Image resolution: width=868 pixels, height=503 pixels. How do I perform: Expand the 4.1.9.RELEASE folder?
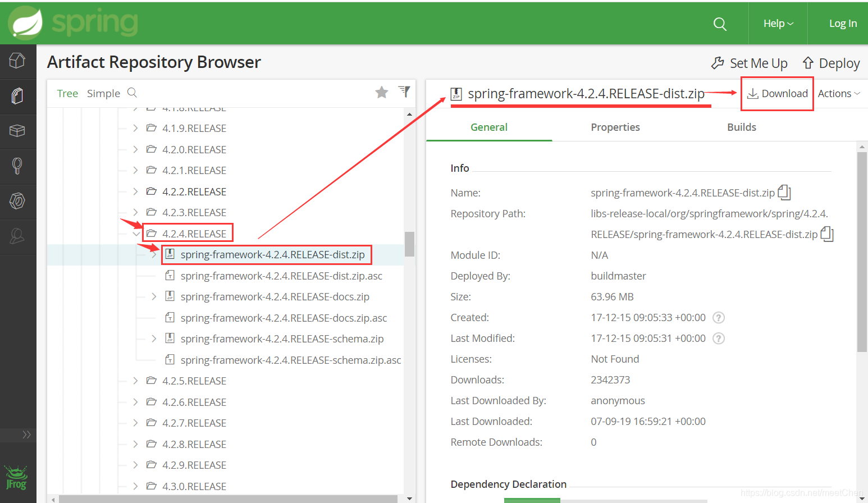point(135,128)
